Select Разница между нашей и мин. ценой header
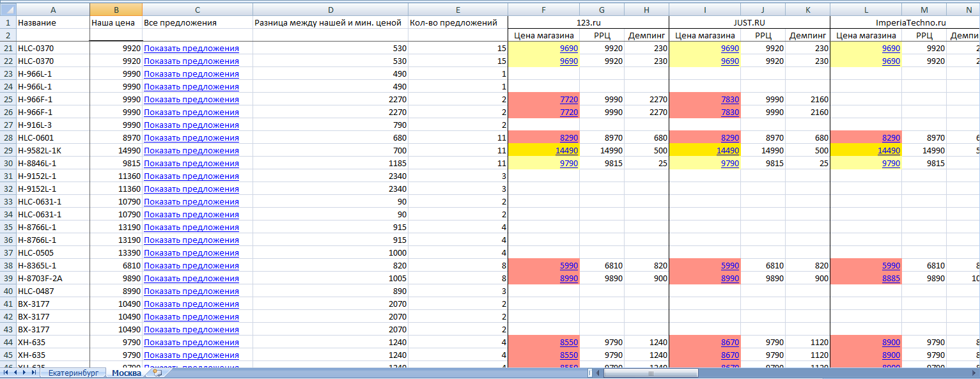980x379 pixels. pos(331,22)
